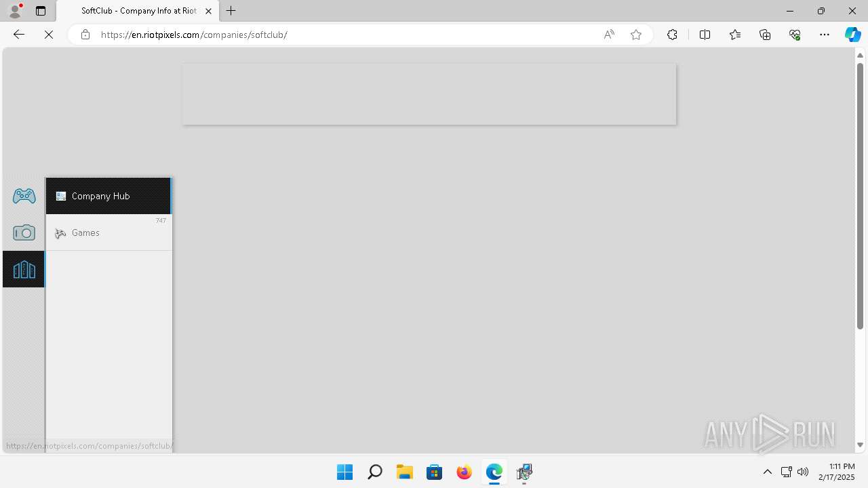View site information lock icon
The width and height of the screenshot is (868, 488).
coord(85,35)
